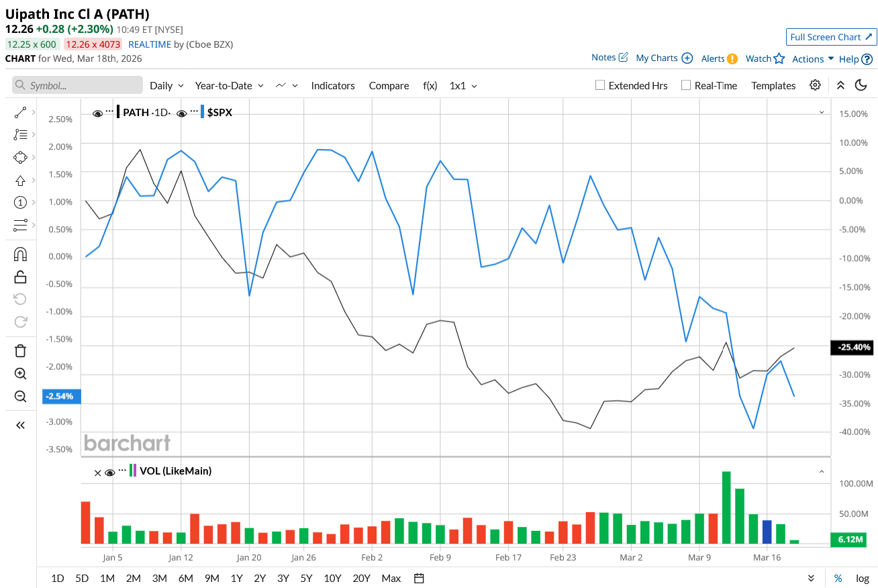The height and width of the screenshot is (588, 878).
Task: Open $SPX series options (three dots)
Action: click(x=194, y=111)
